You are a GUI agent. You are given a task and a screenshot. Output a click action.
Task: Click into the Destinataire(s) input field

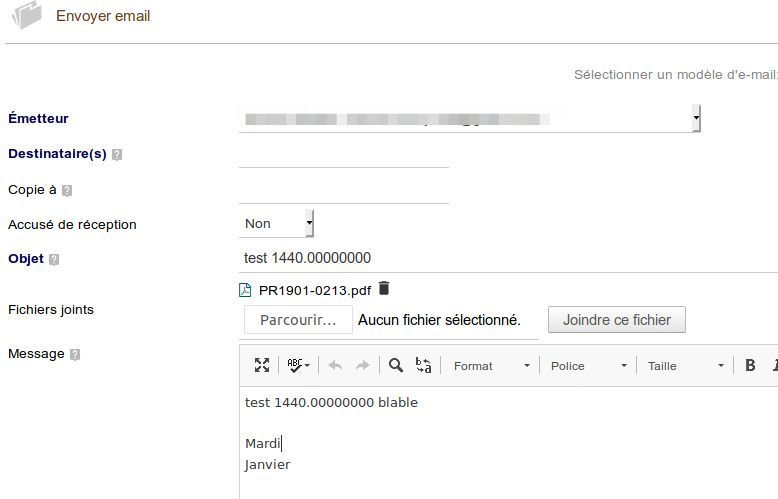click(344, 154)
